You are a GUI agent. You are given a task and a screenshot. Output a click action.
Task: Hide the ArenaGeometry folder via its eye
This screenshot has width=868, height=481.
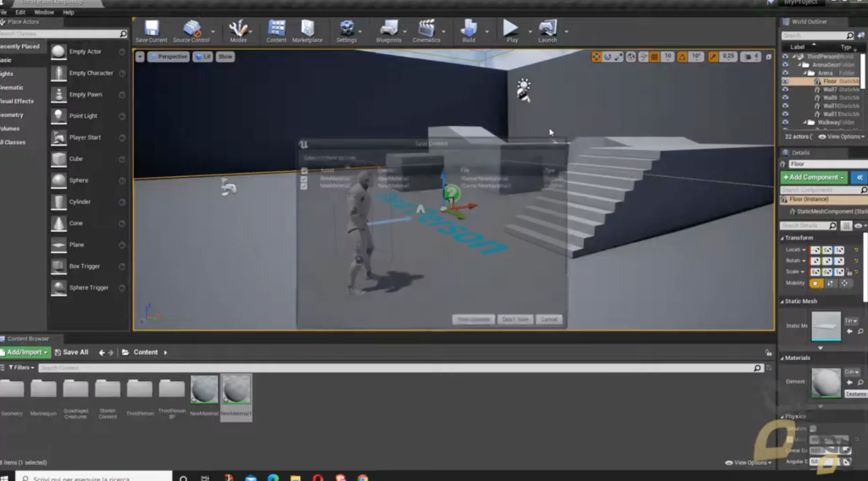coord(785,64)
